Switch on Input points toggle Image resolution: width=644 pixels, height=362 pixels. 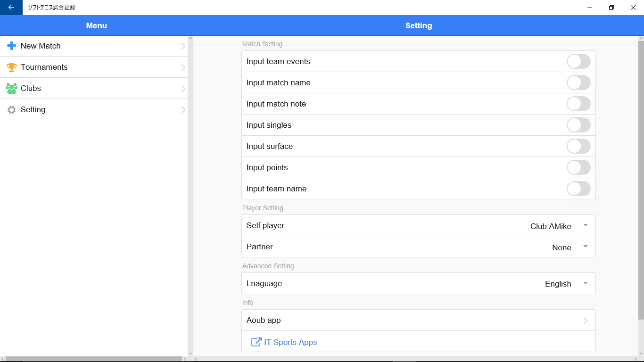point(578,167)
